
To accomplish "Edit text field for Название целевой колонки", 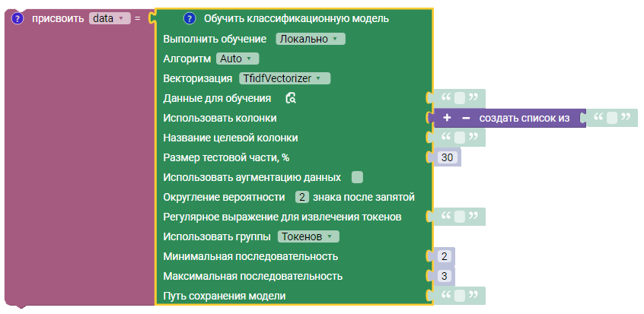I will point(460,138).
